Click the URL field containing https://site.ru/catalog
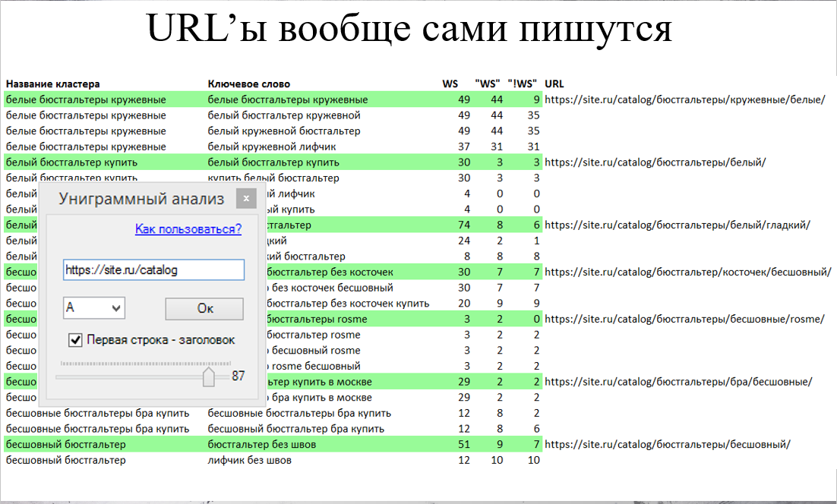This screenshot has height=504, width=837. (x=153, y=269)
